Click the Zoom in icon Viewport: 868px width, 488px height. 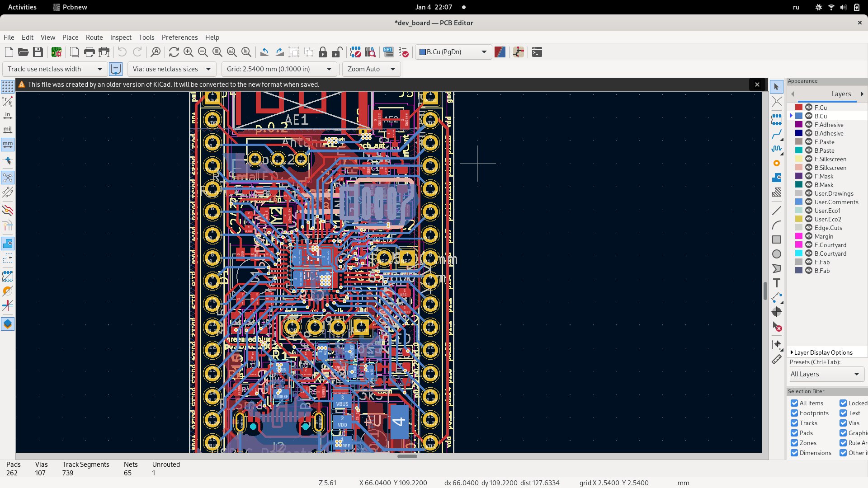[x=189, y=52]
